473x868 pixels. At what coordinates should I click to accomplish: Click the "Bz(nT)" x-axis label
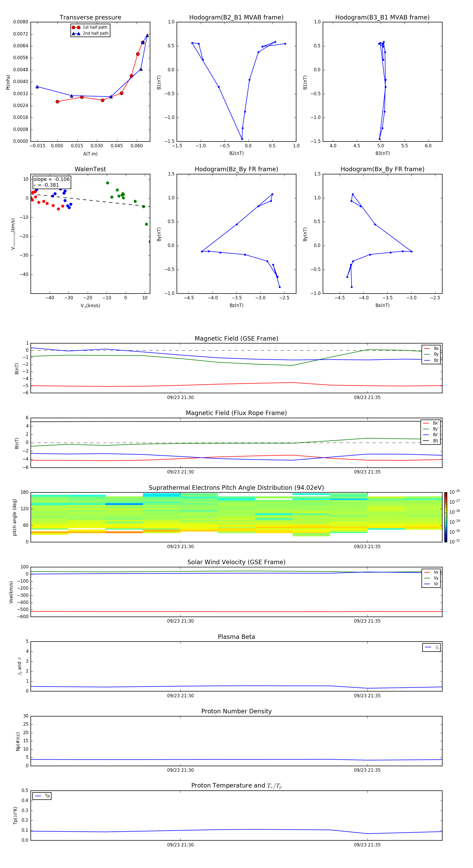pyautogui.click(x=236, y=305)
